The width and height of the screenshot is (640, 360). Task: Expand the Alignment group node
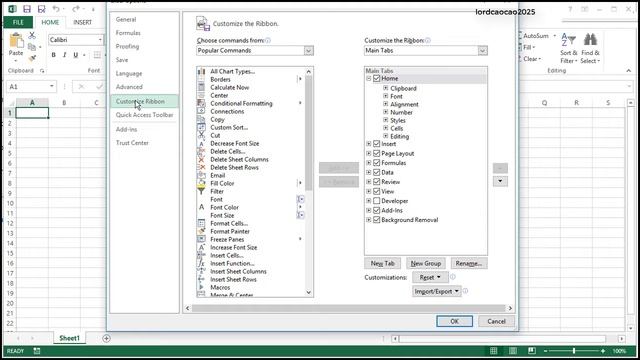click(x=385, y=104)
